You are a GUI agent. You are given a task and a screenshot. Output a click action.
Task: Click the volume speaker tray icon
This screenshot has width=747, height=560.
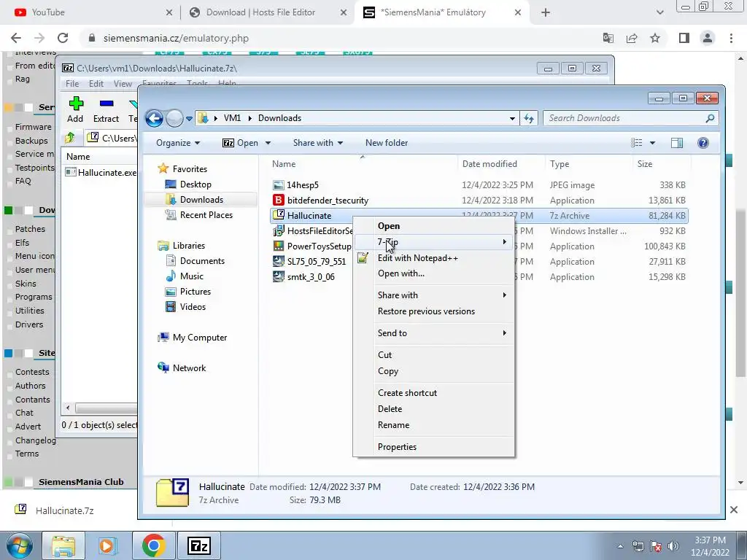coord(673,546)
